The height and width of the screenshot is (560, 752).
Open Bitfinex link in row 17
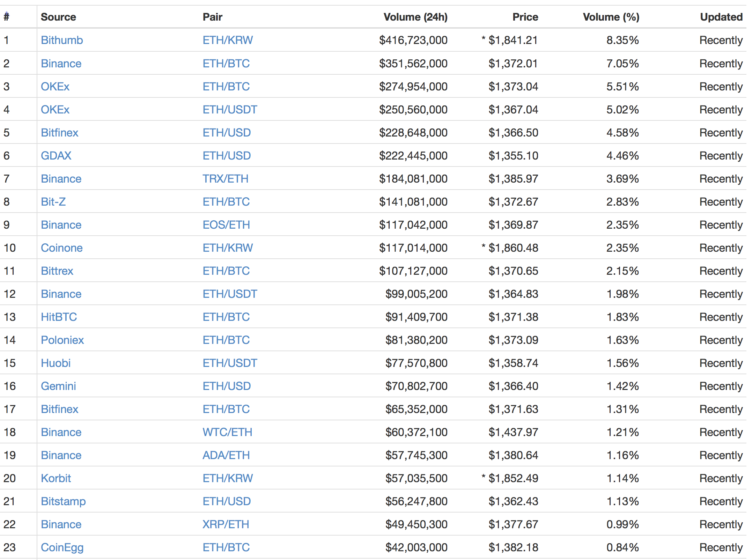pos(60,409)
